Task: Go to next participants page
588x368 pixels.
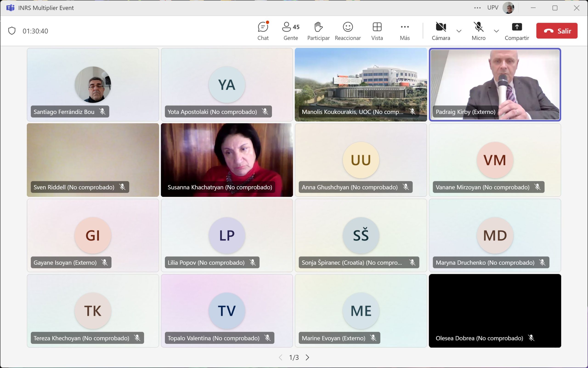Action: (x=308, y=357)
